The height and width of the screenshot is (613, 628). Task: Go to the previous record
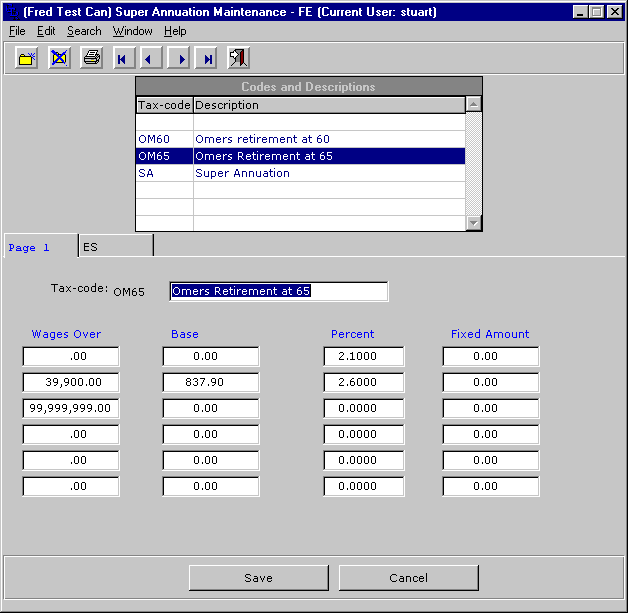151,59
